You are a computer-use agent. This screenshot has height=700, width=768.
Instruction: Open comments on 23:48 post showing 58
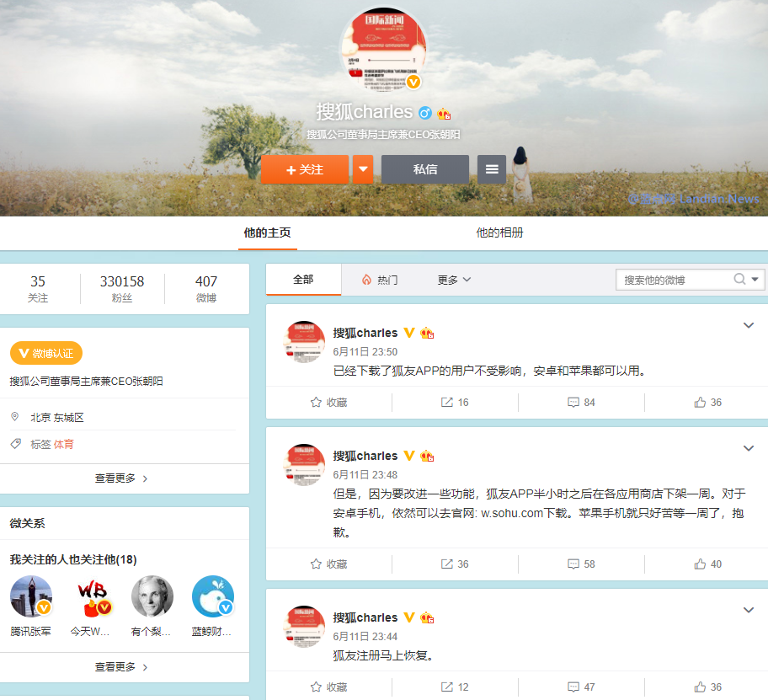coord(581,564)
